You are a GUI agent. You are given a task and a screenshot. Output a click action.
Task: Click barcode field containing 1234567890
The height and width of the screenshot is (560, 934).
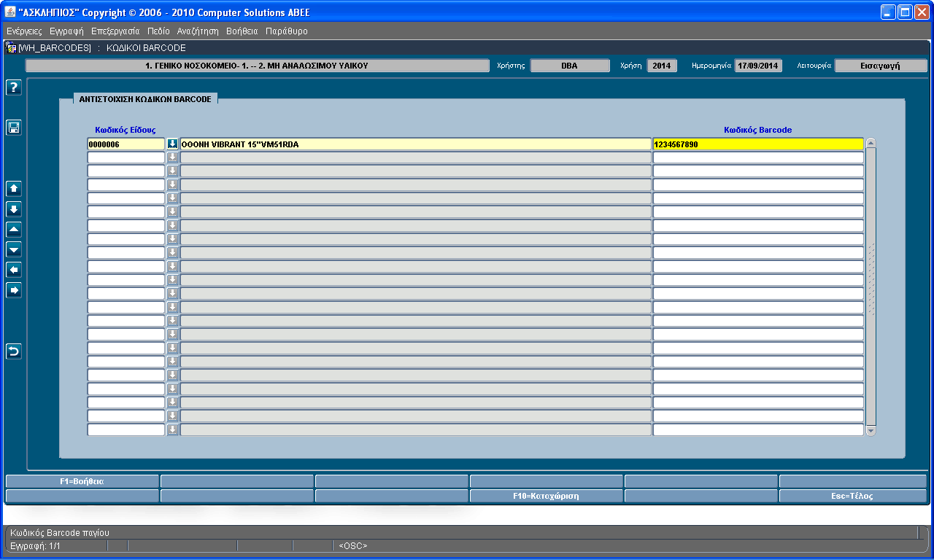(758, 144)
